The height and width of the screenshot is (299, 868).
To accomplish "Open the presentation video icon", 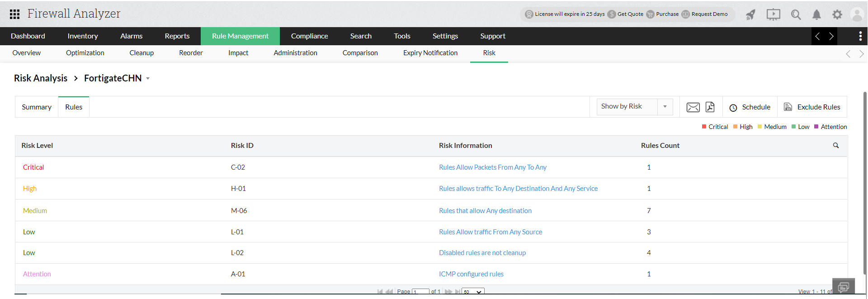I will tap(773, 14).
